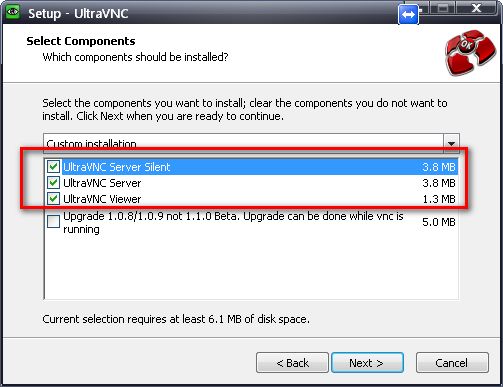Close the Setup window

pos(477,8)
